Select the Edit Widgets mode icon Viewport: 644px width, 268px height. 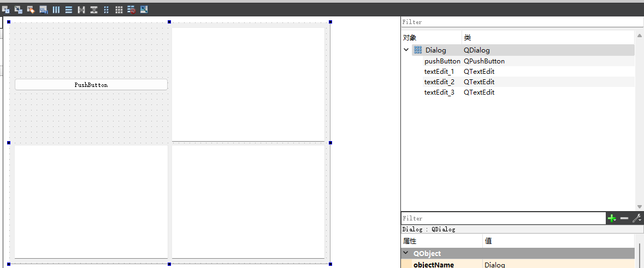[6, 9]
